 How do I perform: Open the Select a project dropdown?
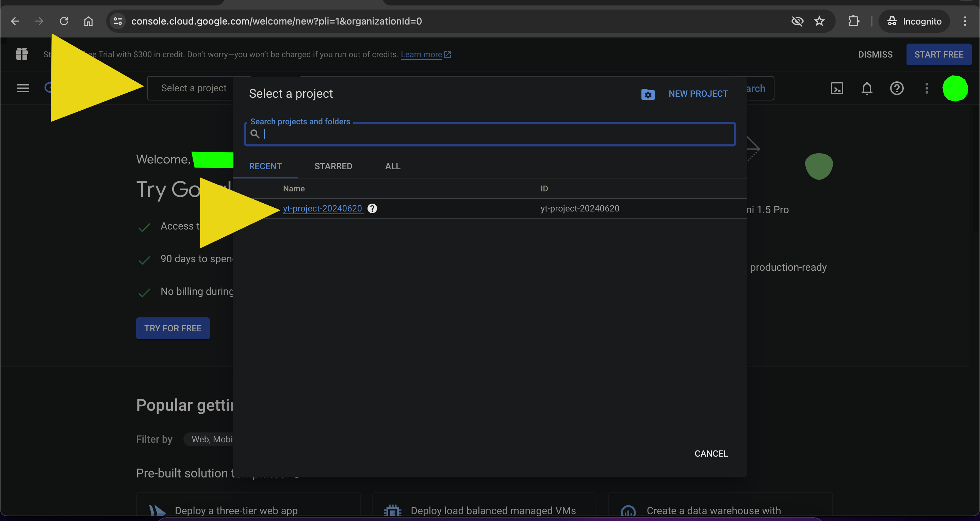(194, 88)
